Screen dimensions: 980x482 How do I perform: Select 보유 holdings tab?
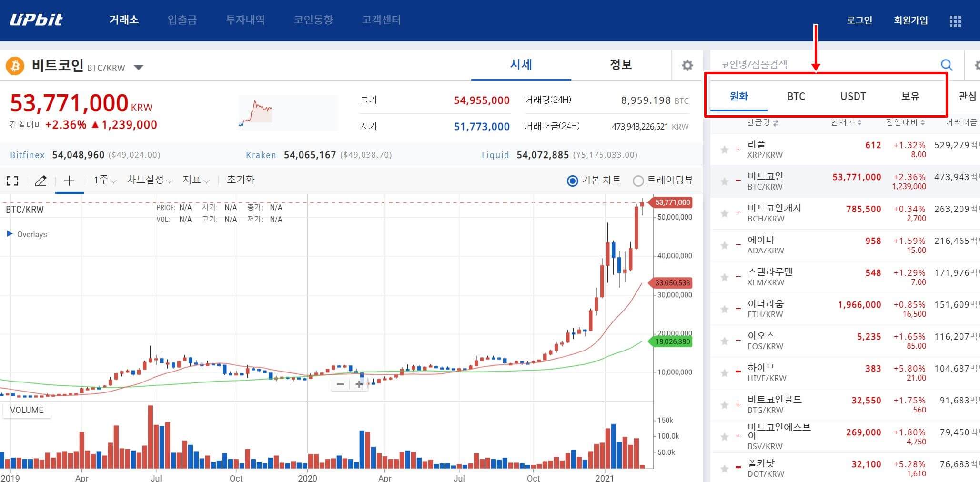click(x=910, y=96)
